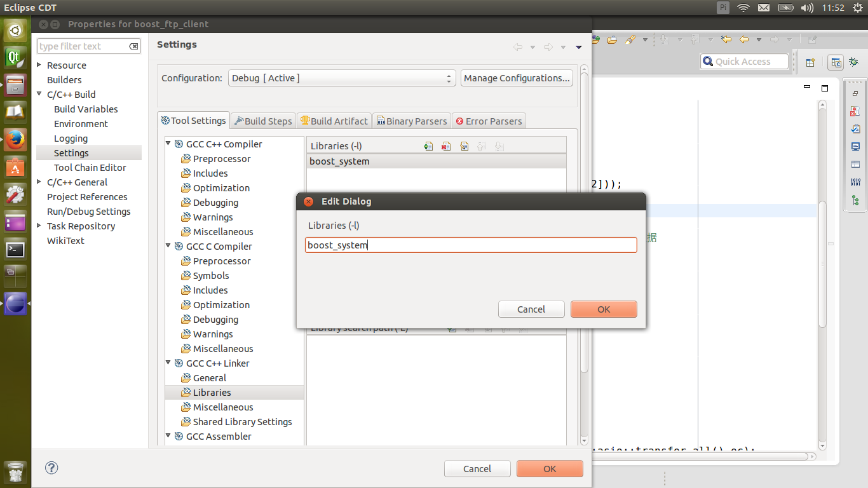This screenshot has height=488, width=868.
Task: Switch to Debug perspective bug icon
Action: [x=855, y=62]
